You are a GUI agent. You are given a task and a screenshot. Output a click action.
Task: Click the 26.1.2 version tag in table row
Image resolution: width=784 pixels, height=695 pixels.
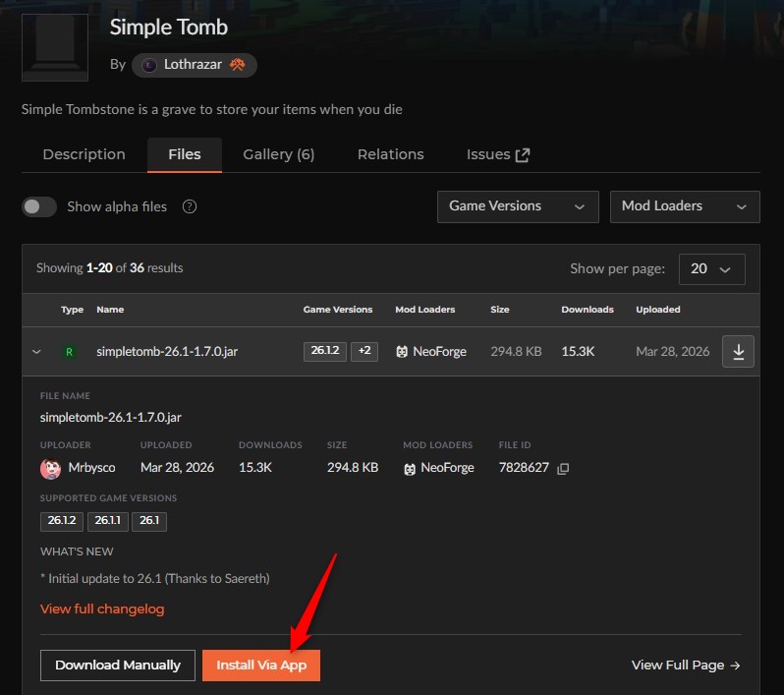pos(325,351)
